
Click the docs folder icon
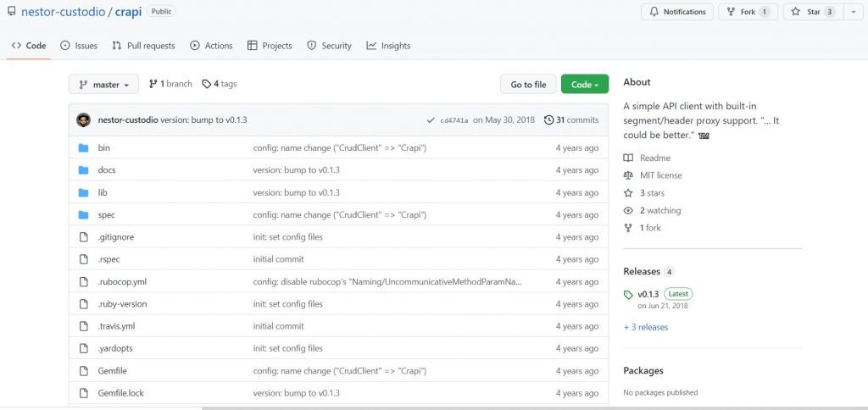click(84, 170)
